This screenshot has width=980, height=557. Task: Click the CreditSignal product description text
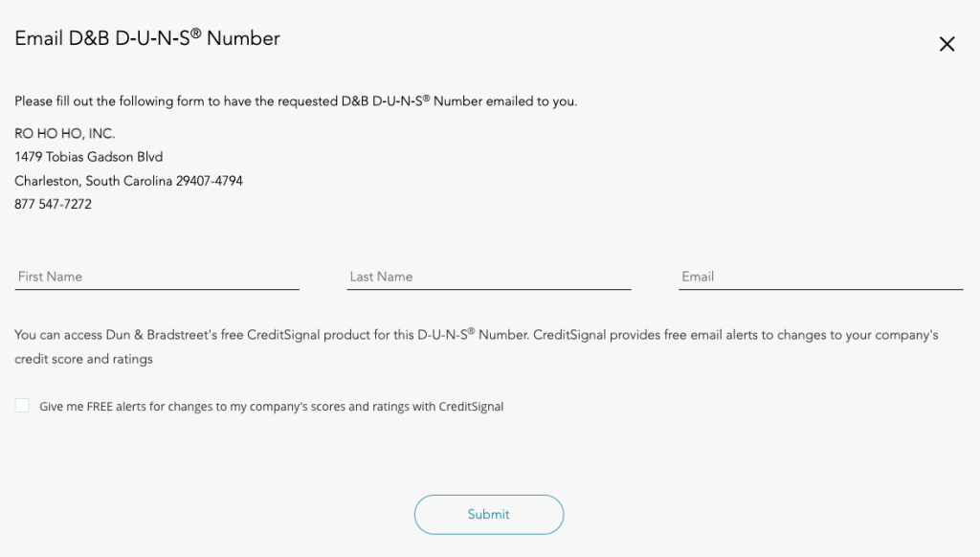click(476, 335)
